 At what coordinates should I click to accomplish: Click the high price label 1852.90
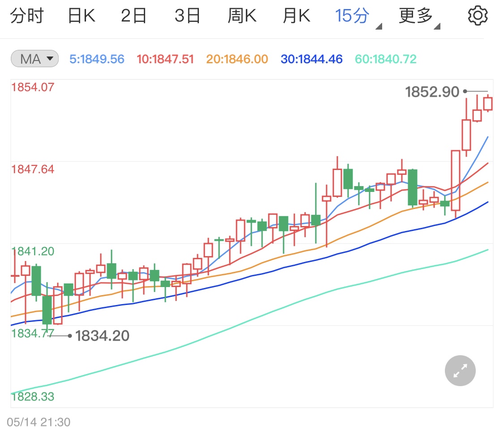(432, 92)
